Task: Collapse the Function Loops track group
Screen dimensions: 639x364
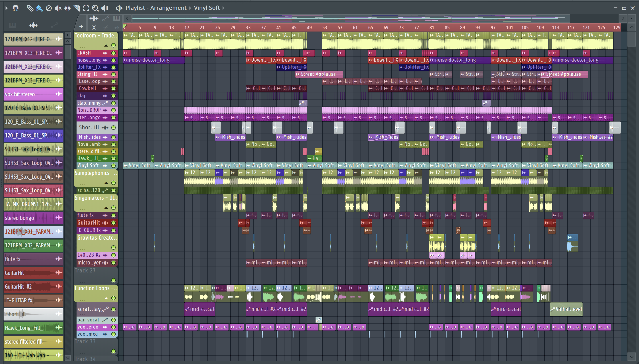Action: (106, 298)
